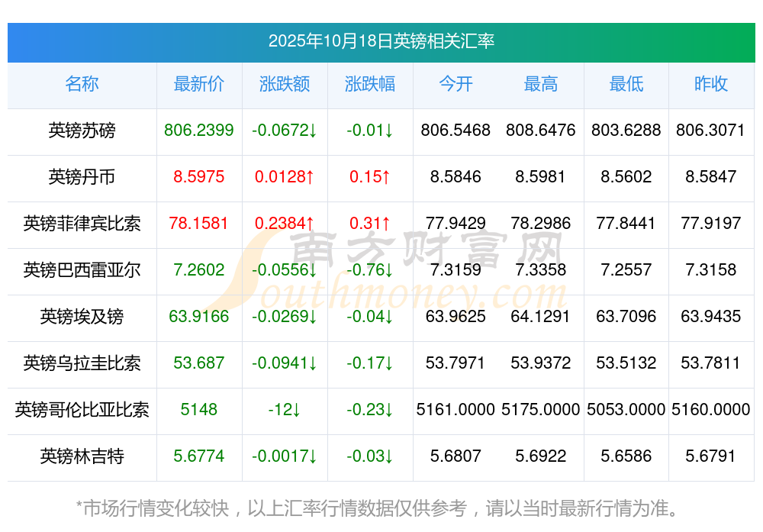Click change percent -0.04↓
Image resolution: width=763 pixels, height=532 pixels.
tap(370, 317)
